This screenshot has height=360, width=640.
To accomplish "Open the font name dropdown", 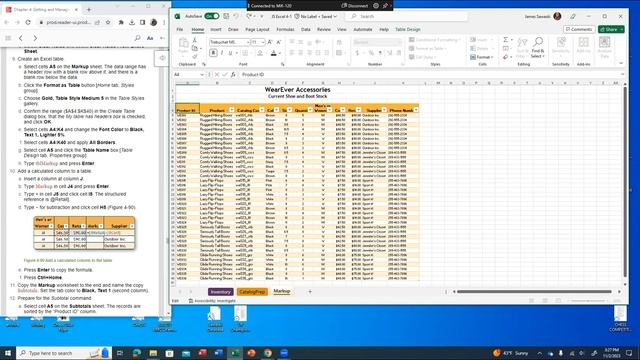I will tap(248, 42).
